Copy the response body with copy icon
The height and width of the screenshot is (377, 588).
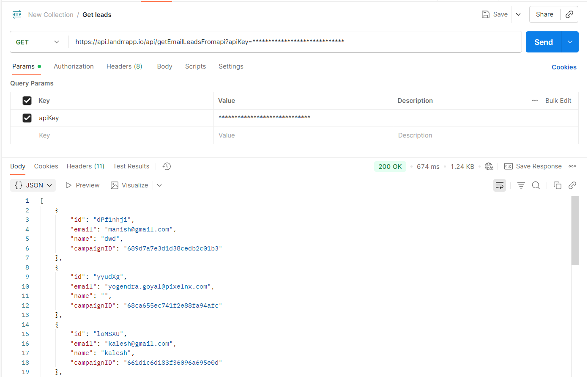click(558, 185)
